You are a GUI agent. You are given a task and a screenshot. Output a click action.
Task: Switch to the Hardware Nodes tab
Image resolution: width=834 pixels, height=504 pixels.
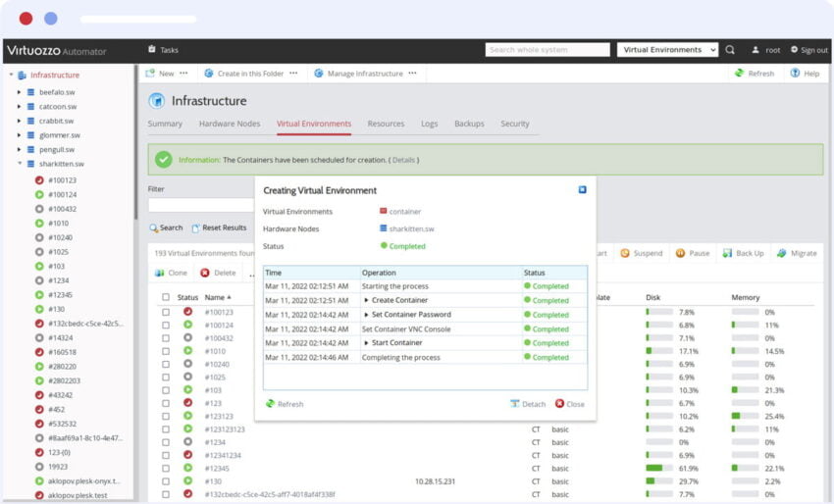point(230,125)
